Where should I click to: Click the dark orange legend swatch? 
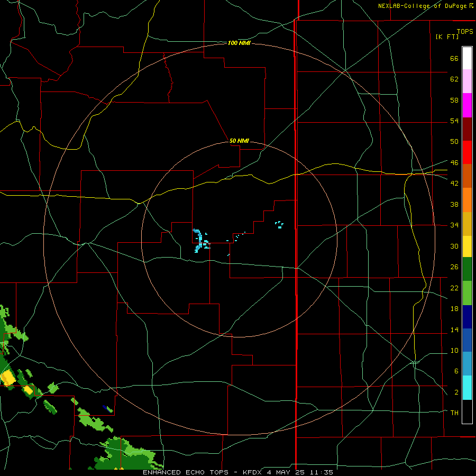[467, 176]
